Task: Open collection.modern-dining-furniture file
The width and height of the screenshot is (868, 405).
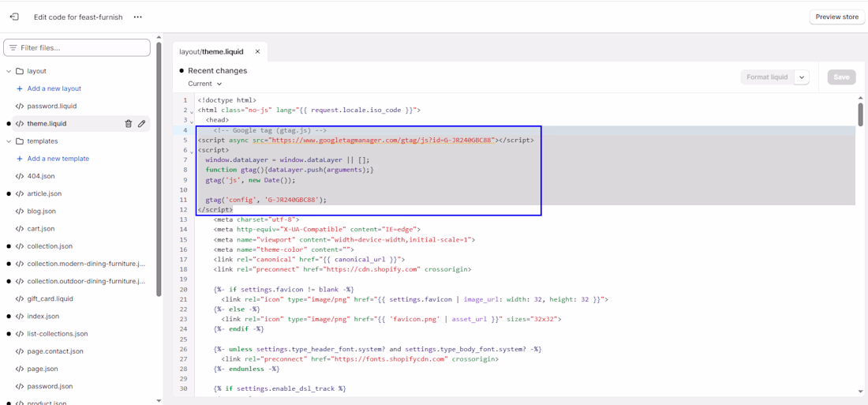Action: [x=86, y=264]
